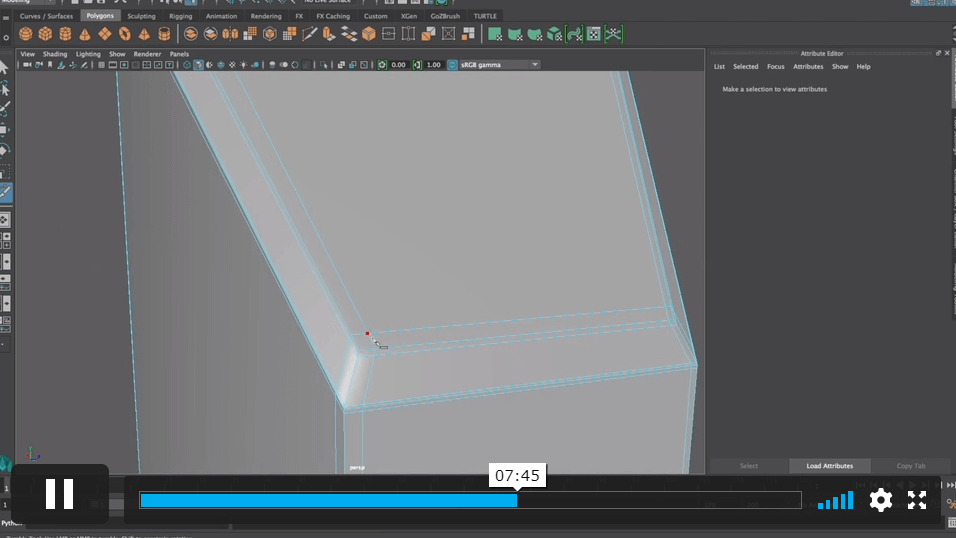Screen dimensions: 956x538
Task: Open the viewport Shading menu
Action: pos(55,54)
